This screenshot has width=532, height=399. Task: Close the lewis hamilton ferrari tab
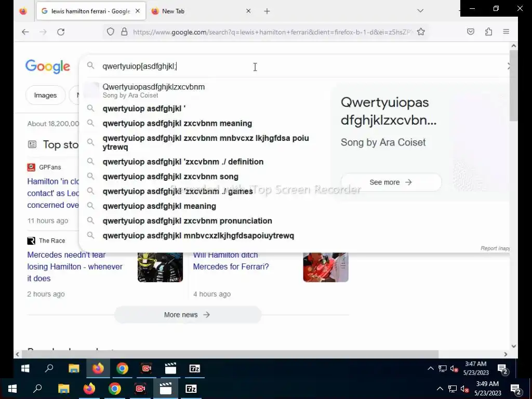[x=137, y=11]
